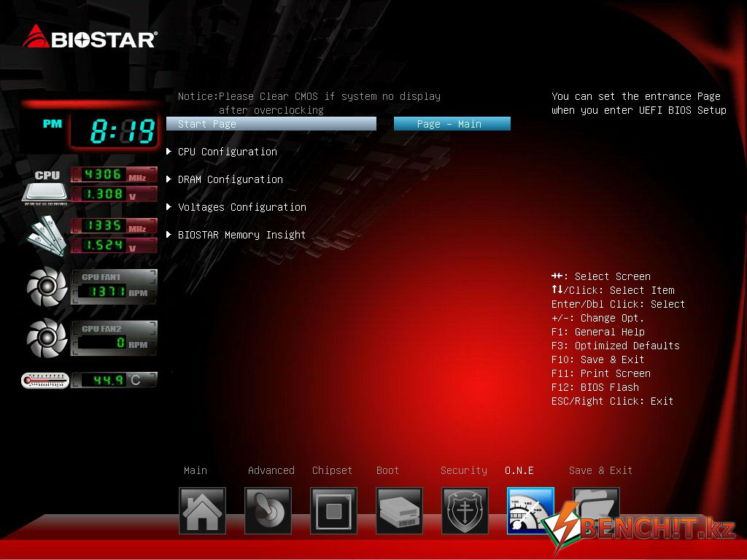Click the 'F1: General Help' hint
This screenshot has height=560, width=747.
[x=598, y=332]
